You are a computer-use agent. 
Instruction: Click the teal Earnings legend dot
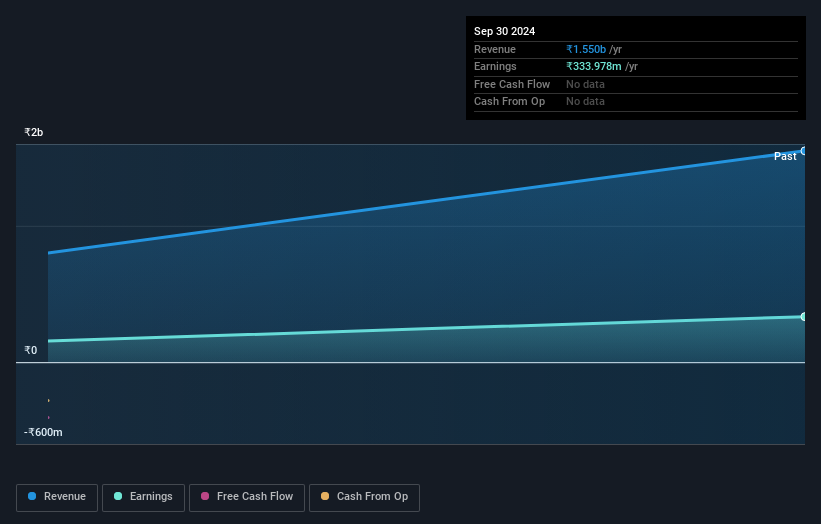pyautogui.click(x=118, y=496)
